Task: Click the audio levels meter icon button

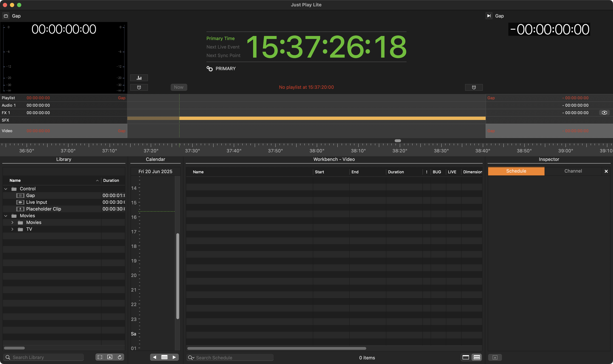Action: coord(139,78)
